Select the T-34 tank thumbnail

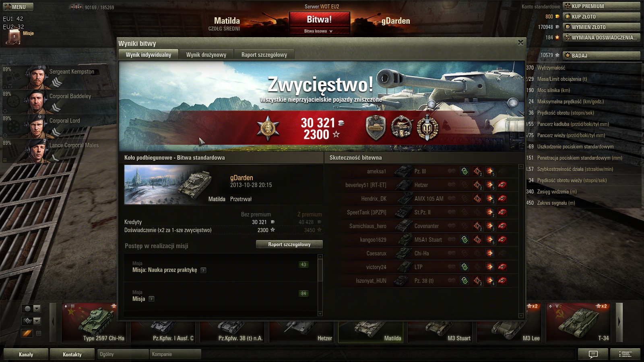[578, 323]
